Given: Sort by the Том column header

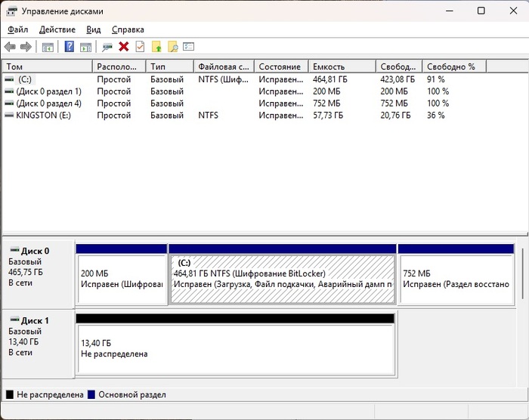Looking at the screenshot, I should coord(47,66).
